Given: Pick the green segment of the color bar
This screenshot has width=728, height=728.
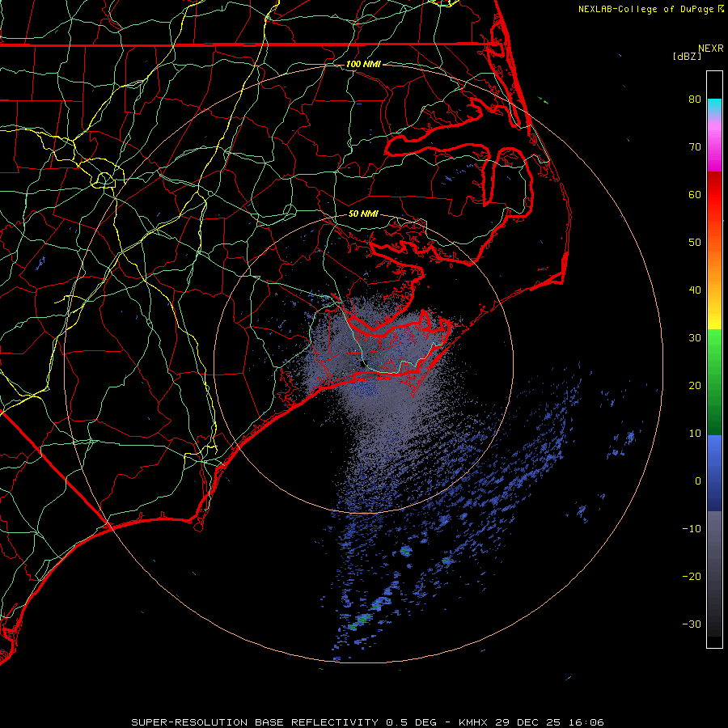Looking at the screenshot, I should point(714,382).
